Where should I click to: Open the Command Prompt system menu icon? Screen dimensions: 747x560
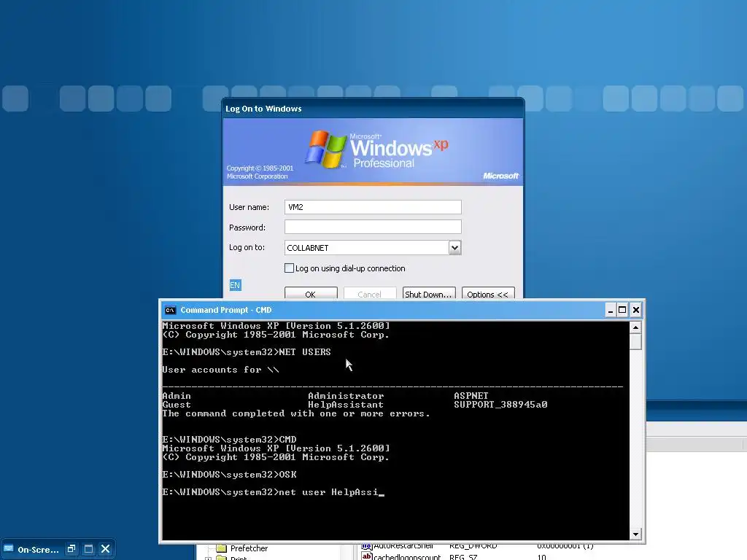click(170, 310)
